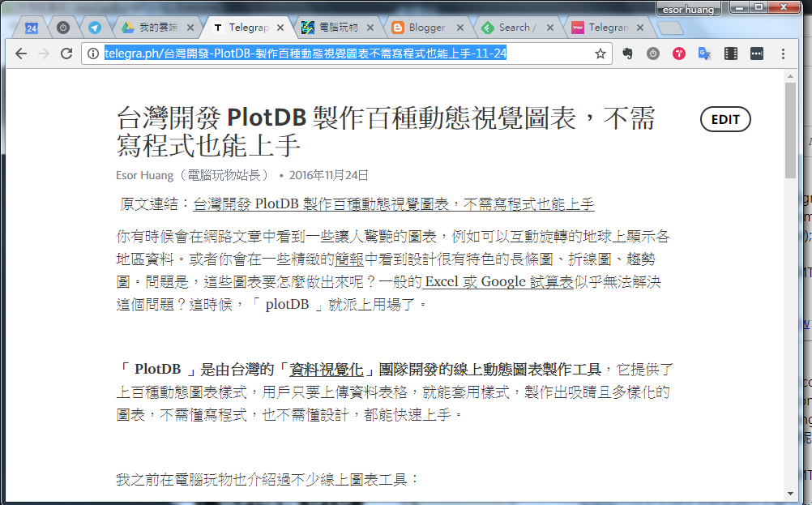This screenshot has width=812, height=505.
Task: Close the 電腦玩物 tab
Action: point(370,28)
